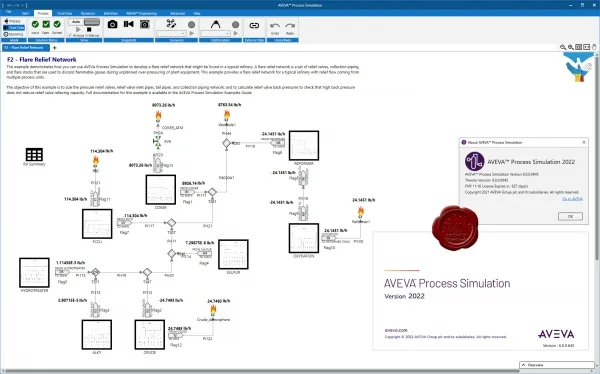Screen dimensions: 600x374
Task: Close the About AVEVA Process Simulation dialog
Action: pos(584,142)
